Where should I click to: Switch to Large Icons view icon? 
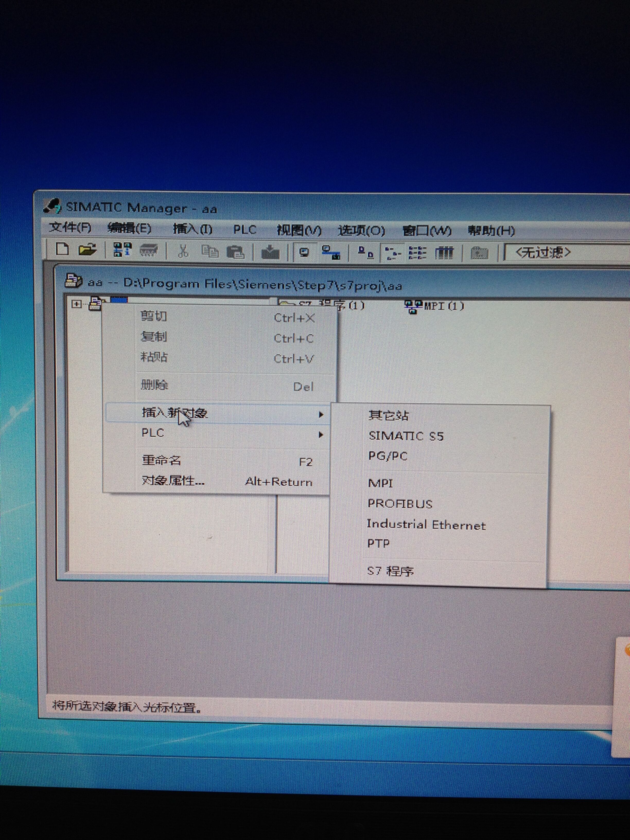366,252
